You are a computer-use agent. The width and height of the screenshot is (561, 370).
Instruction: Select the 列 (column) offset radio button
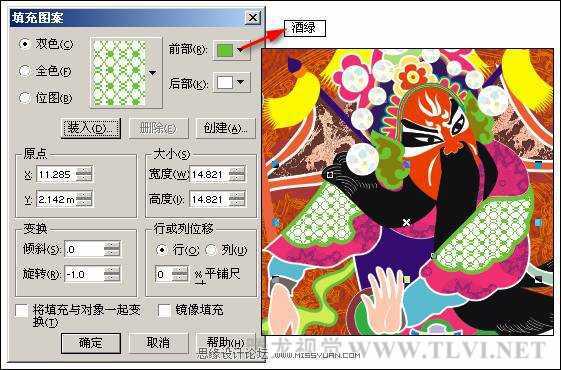pyautogui.click(x=211, y=250)
